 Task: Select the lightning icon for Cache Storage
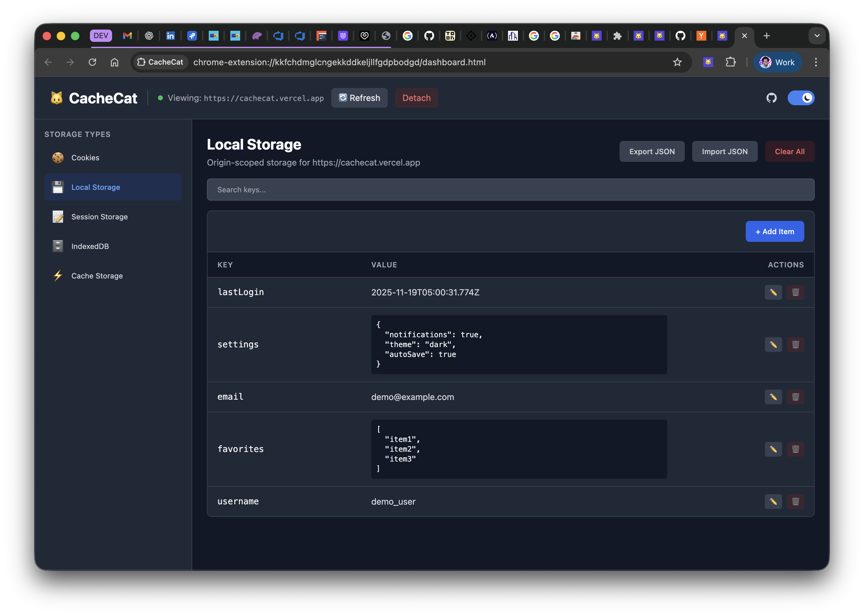[58, 276]
